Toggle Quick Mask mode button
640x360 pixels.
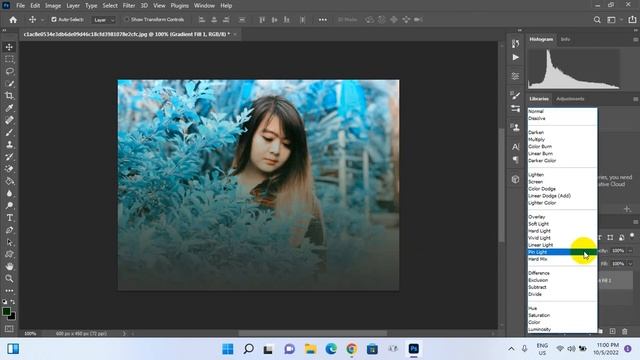click(x=9, y=329)
